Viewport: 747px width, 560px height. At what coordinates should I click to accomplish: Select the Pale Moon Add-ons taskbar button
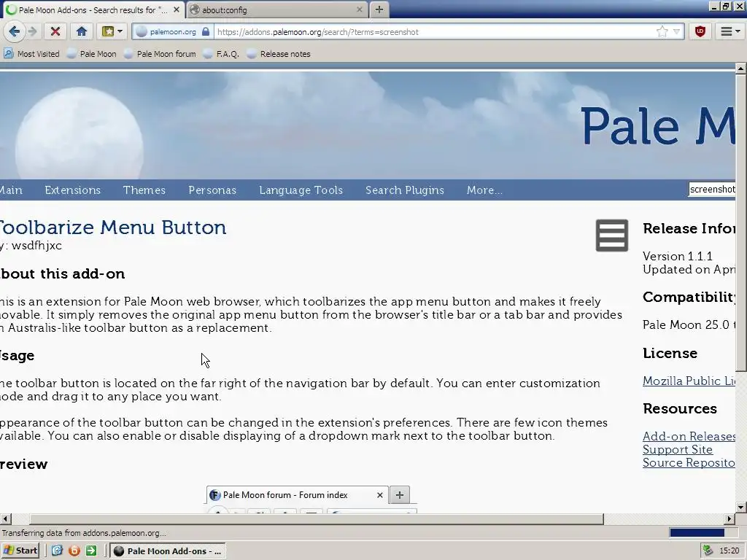(168, 551)
